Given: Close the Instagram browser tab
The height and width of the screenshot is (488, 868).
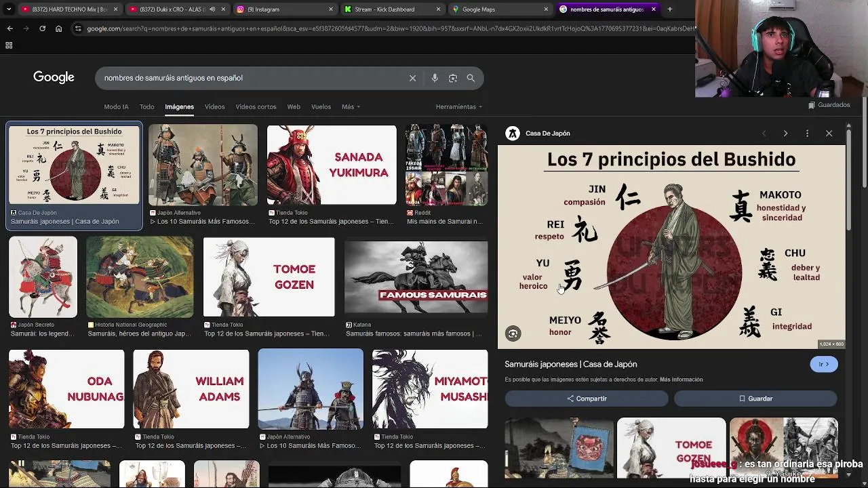Looking at the screenshot, I should coord(331,9).
